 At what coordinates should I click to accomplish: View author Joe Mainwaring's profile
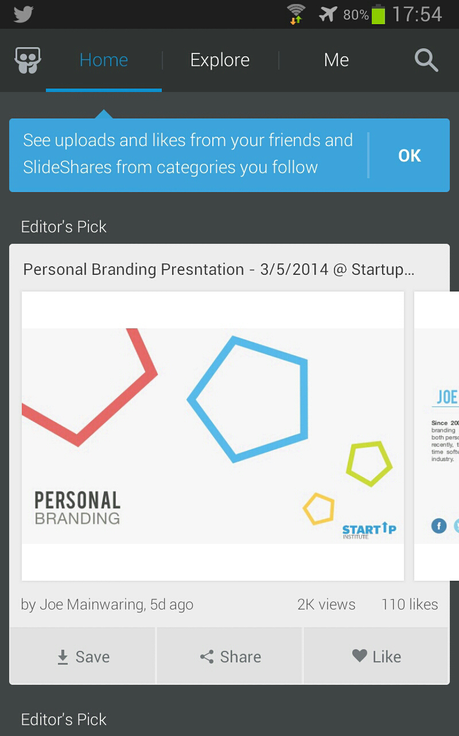click(x=107, y=605)
